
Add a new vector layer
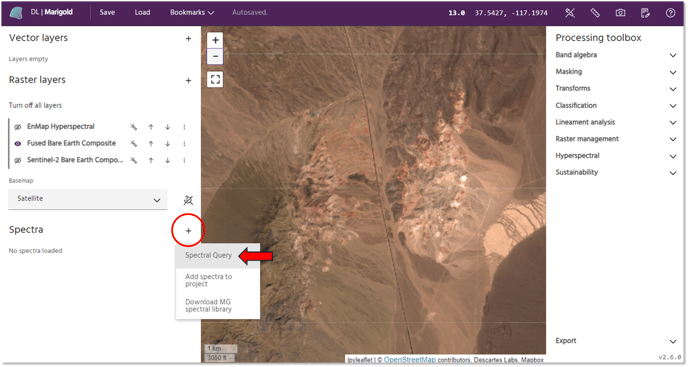point(188,39)
